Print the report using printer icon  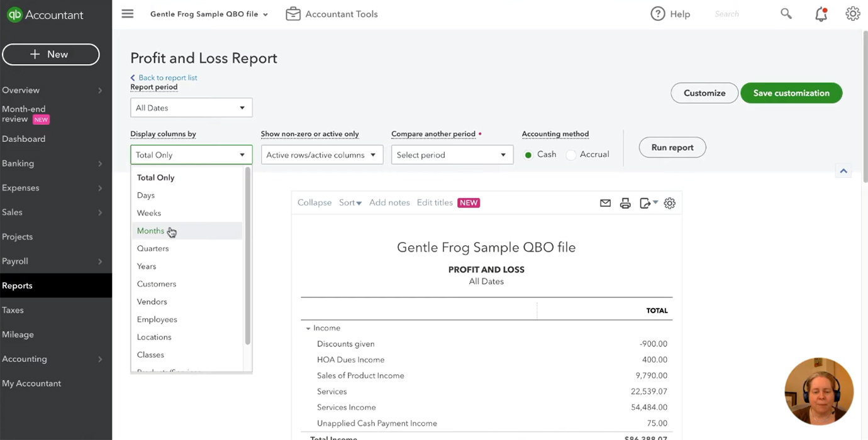click(625, 203)
